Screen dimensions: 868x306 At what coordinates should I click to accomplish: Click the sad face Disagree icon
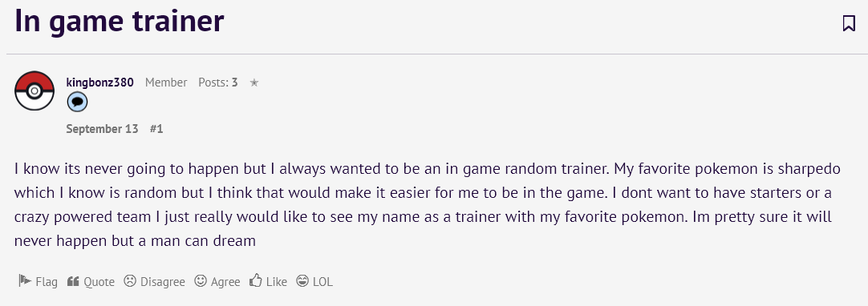[x=129, y=281]
